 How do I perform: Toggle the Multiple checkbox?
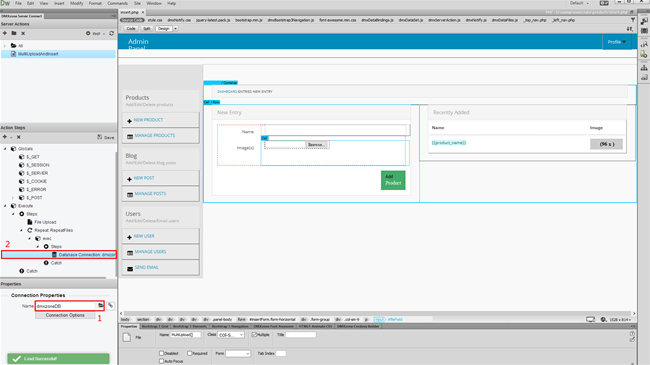(254, 335)
